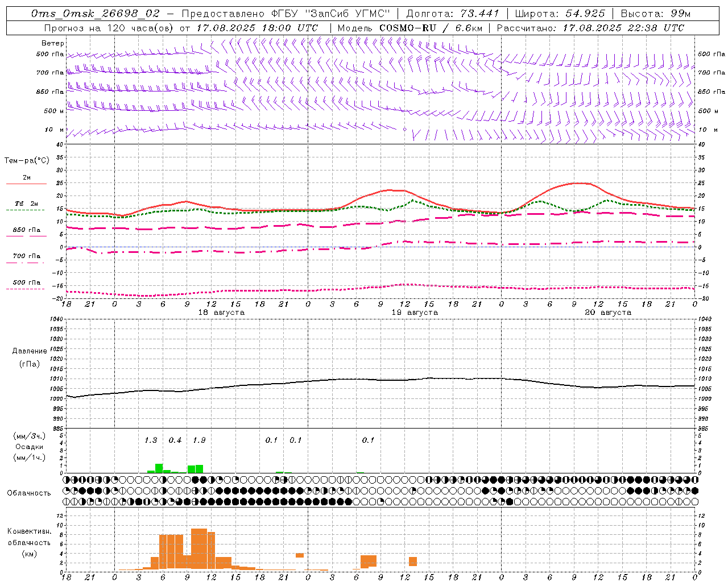Click the 850 гПа temperature legend entry
The image size is (728, 582).
[x=27, y=230]
